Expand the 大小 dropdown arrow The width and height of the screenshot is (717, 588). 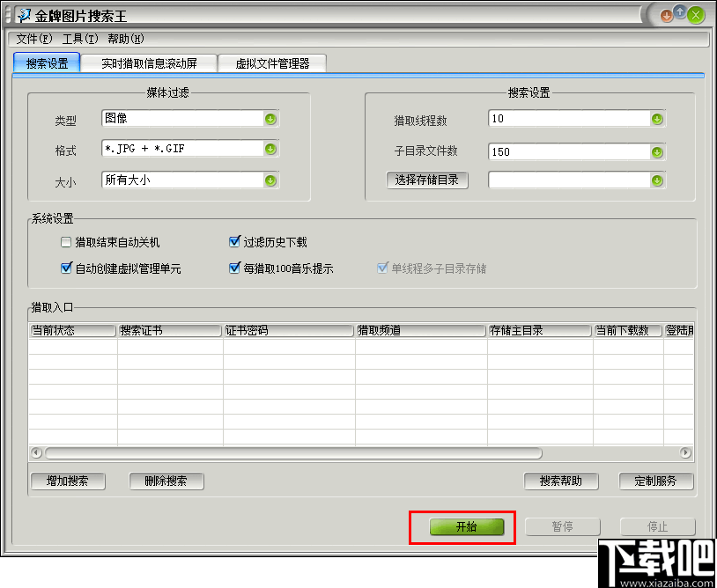(x=270, y=181)
